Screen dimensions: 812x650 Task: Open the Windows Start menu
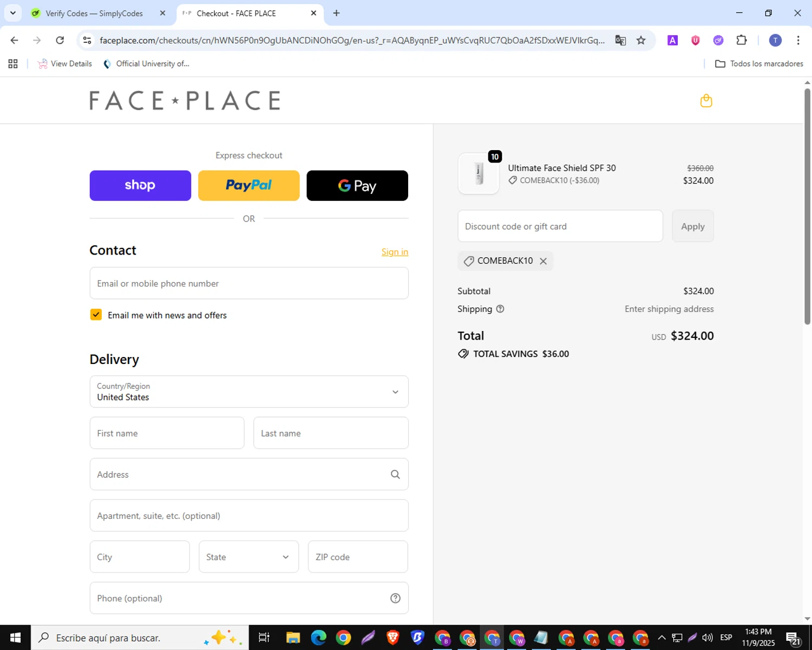[x=15, y=638]
